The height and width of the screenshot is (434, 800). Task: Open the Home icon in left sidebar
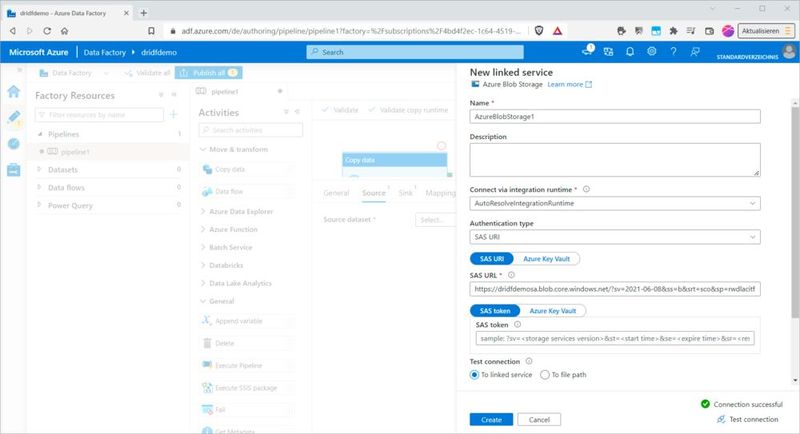(x=14, y=91)
